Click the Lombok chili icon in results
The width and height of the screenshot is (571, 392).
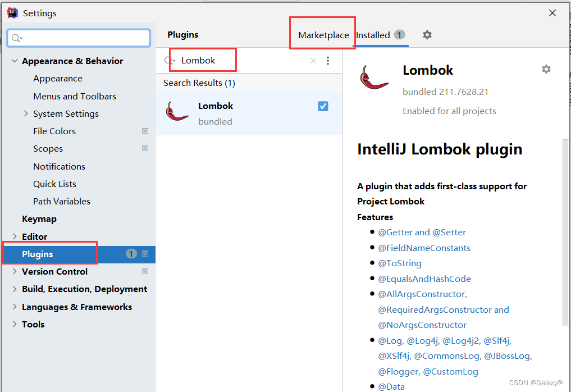click(x=177, y=112)
